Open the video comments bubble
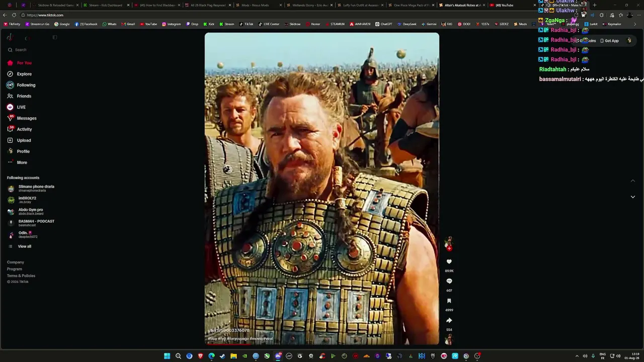 (449, 281)
